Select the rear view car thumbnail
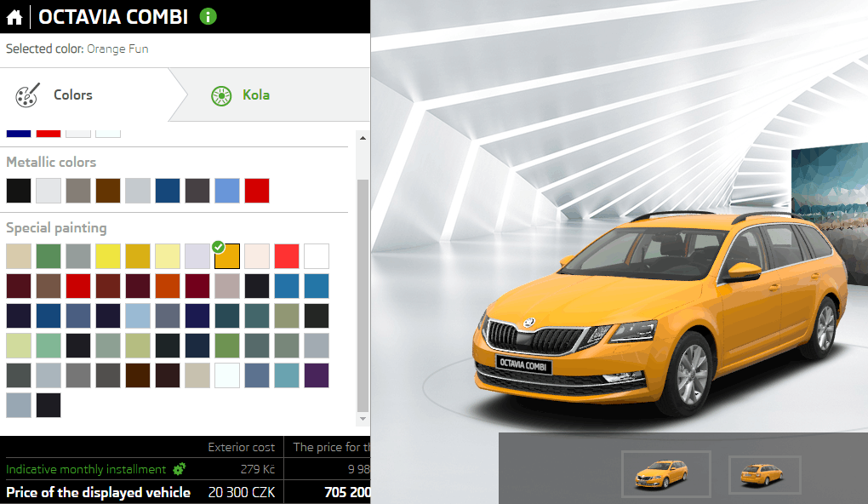This screenshot has height=504, width=868. pyautogui.click(x=764, y=474)
